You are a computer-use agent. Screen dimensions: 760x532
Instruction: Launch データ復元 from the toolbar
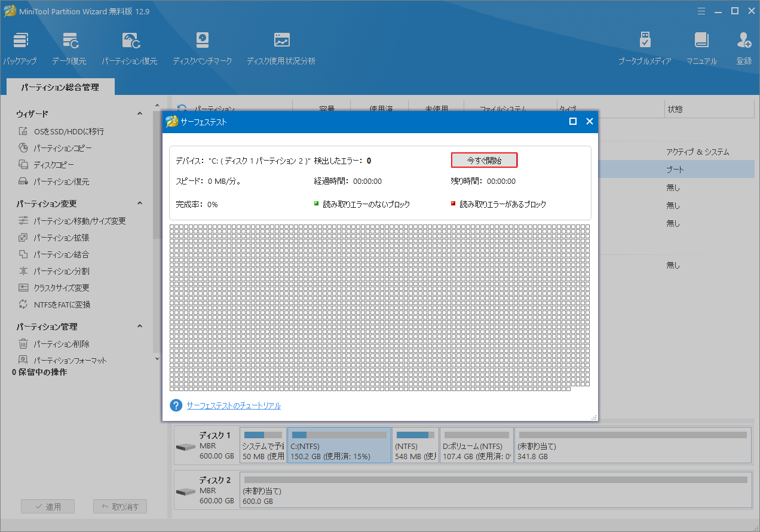coord(69,48)
